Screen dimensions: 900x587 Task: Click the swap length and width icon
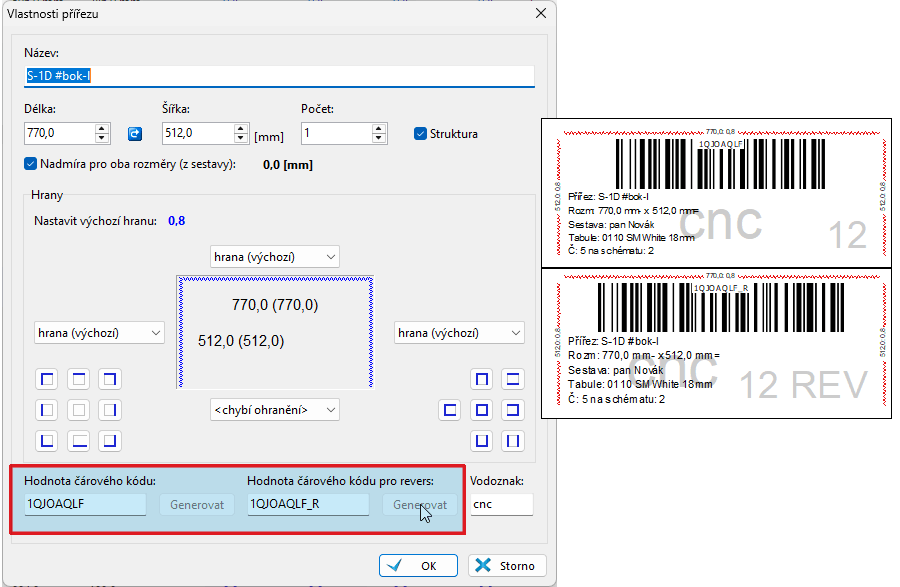pos(135,134)
